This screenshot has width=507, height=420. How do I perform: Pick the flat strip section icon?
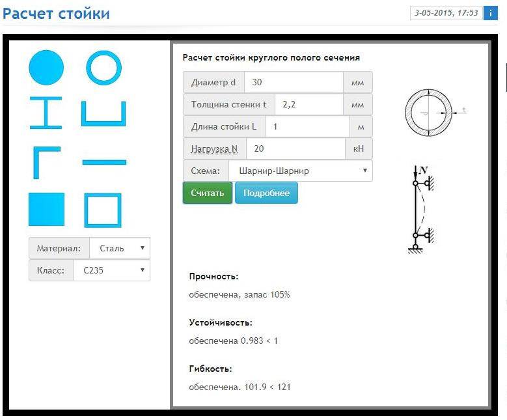[x=104, y=162]
